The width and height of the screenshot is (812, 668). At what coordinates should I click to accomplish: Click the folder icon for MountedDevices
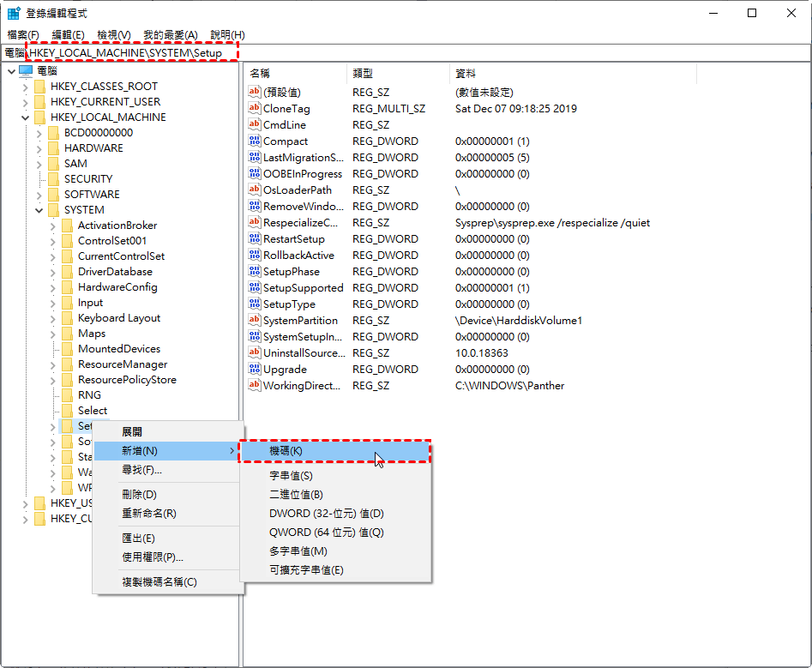[x=67, y=349]
